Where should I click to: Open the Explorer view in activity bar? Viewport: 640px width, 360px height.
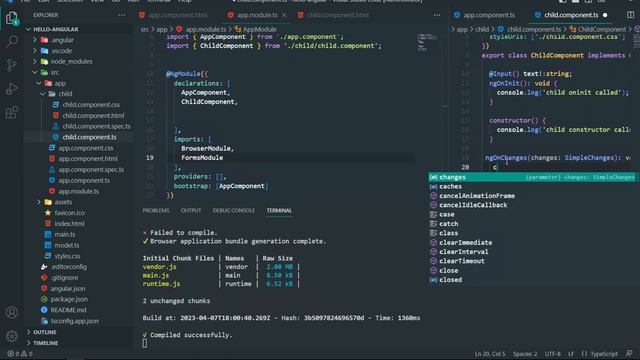(x=12, y=18)
